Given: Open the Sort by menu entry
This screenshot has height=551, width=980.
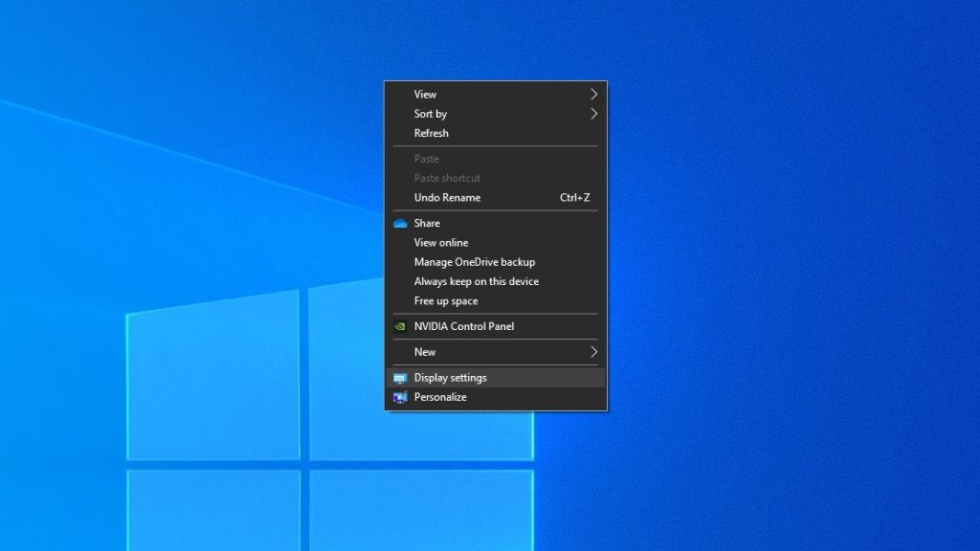Looking at the screenshot, I should click(495, 114).
